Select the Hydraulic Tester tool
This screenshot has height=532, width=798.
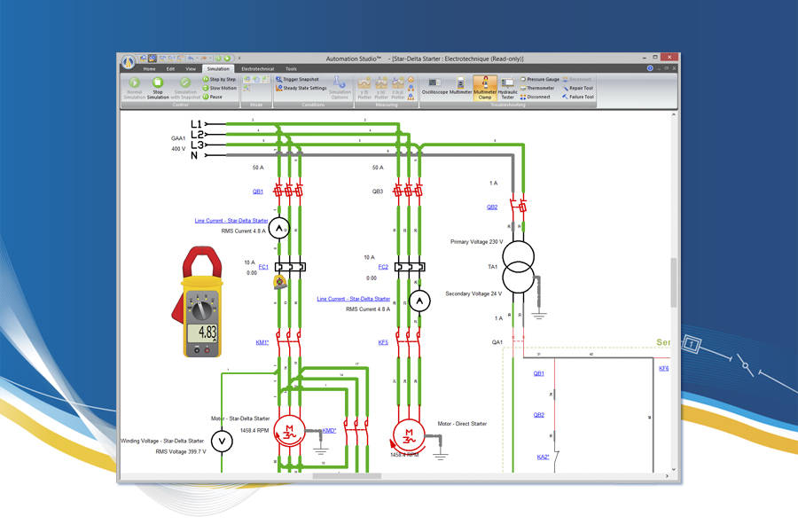click(x=507, y=88)
